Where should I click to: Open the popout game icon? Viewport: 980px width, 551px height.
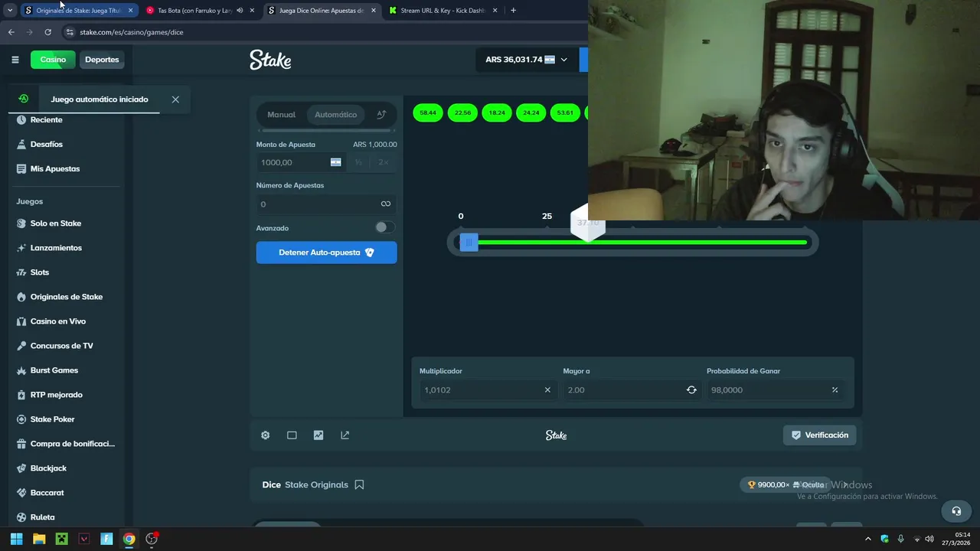(345, 435)
